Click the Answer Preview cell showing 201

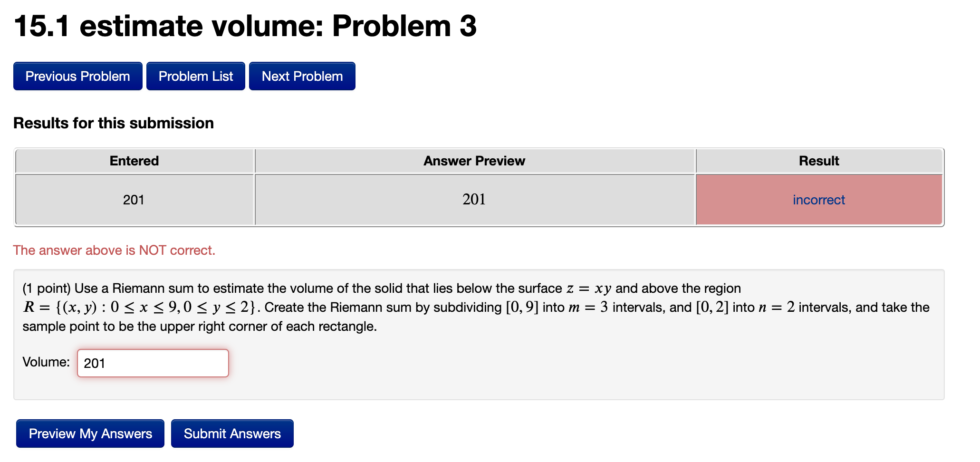(475, 200)
